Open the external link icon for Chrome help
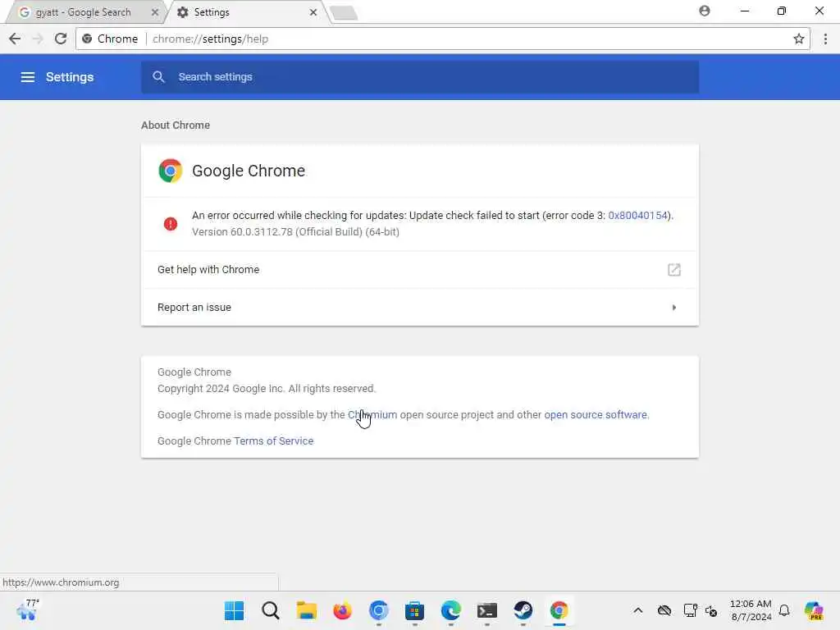 [x=674, y=269]
